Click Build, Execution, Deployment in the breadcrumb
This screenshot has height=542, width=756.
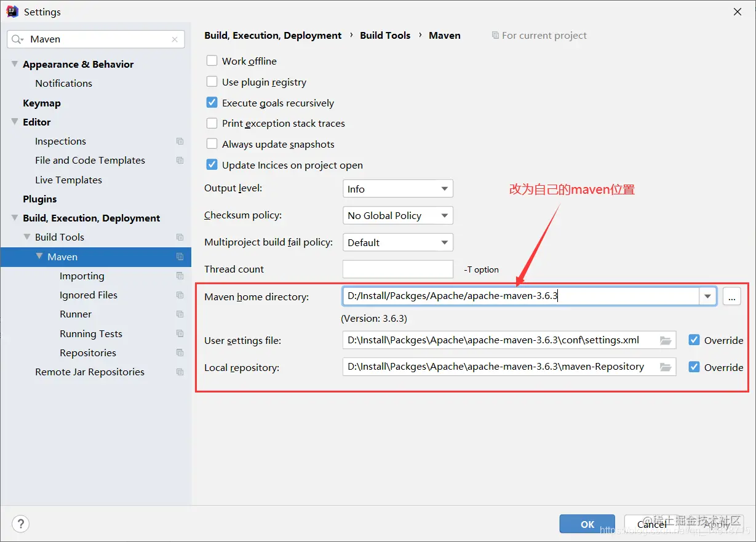click(x=273, y=36)
